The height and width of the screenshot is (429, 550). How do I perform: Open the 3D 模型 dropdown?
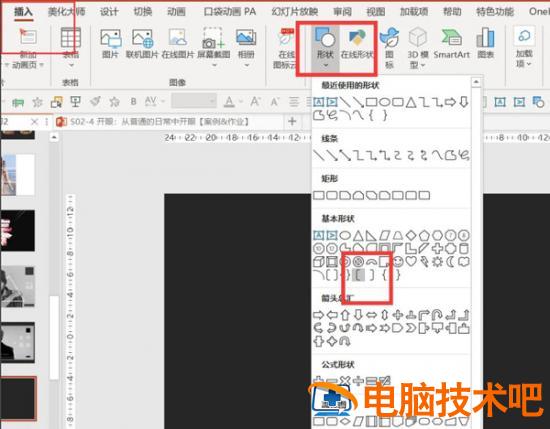pos(417,48)
